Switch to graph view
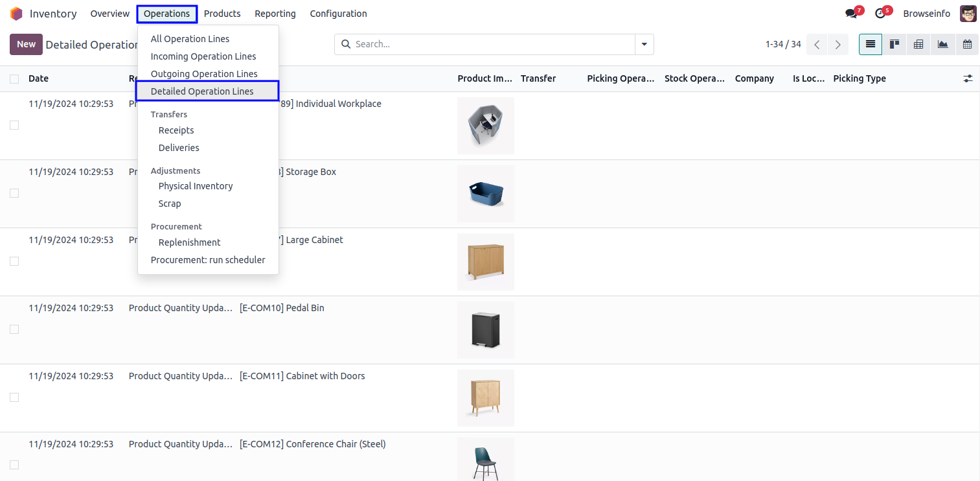The width and height of the screenshot is (980, 481). tap(942, 44)
